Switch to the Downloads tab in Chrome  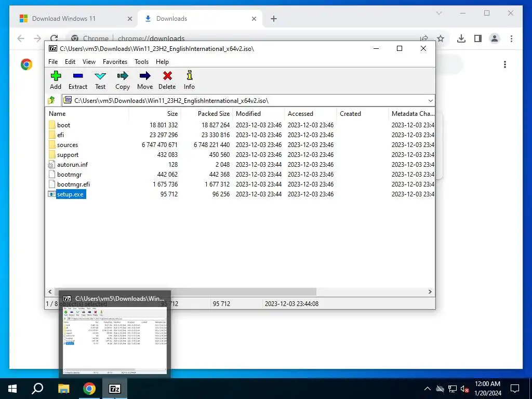[x=200, y=19]
